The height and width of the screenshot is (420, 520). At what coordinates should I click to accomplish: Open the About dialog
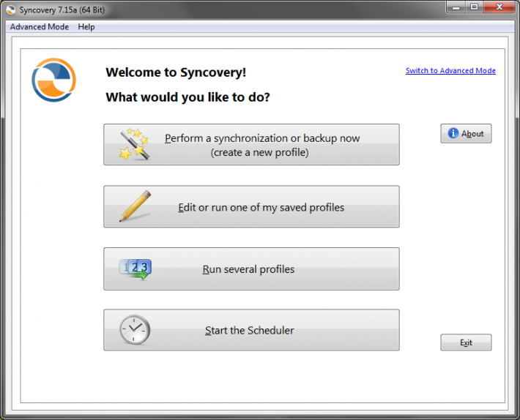click(x=466, y=133)
